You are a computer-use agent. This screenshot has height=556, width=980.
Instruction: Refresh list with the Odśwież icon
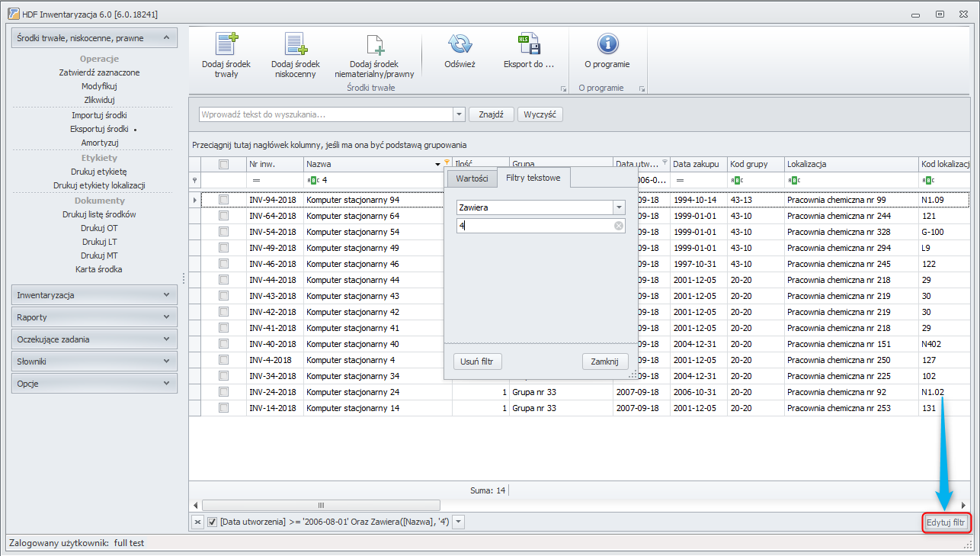click(460, 43)
